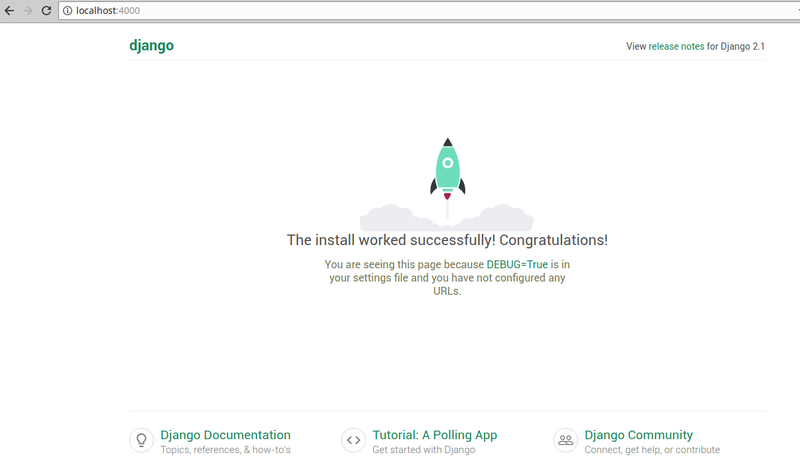Click the people community icon

(x=566, y=440)
